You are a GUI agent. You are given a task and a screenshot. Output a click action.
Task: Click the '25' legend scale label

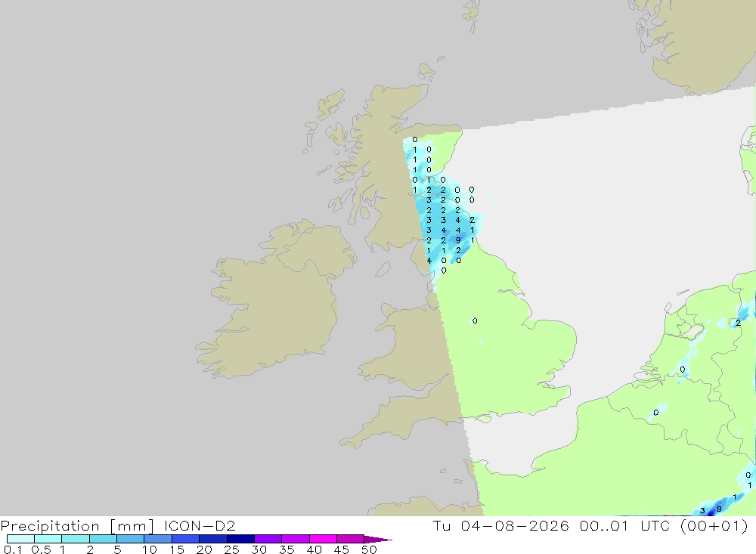point(231,549)
